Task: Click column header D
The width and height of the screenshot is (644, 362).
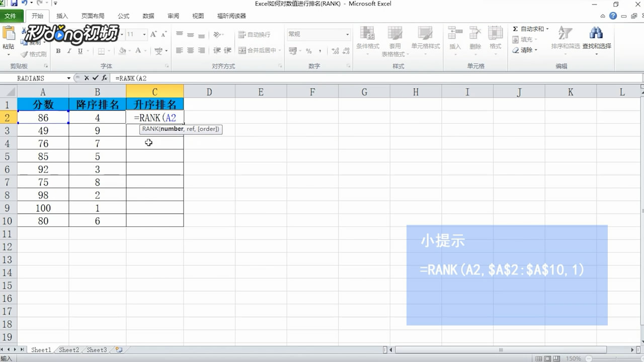Action: pyautogui.click(x=209, y=92)
